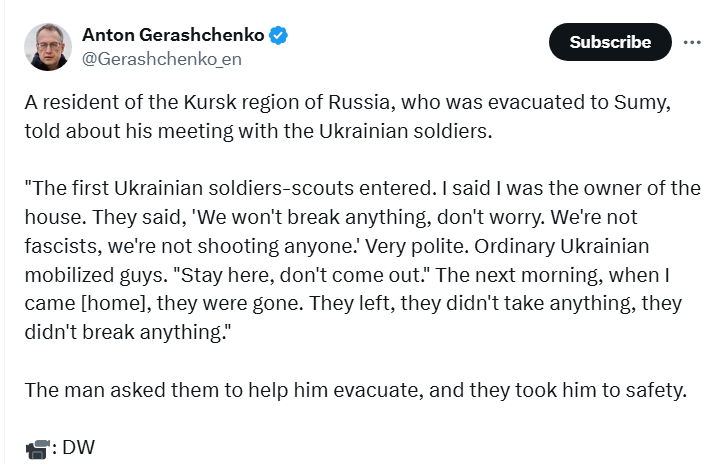Click the DW source credit text

tap(78, 447)
